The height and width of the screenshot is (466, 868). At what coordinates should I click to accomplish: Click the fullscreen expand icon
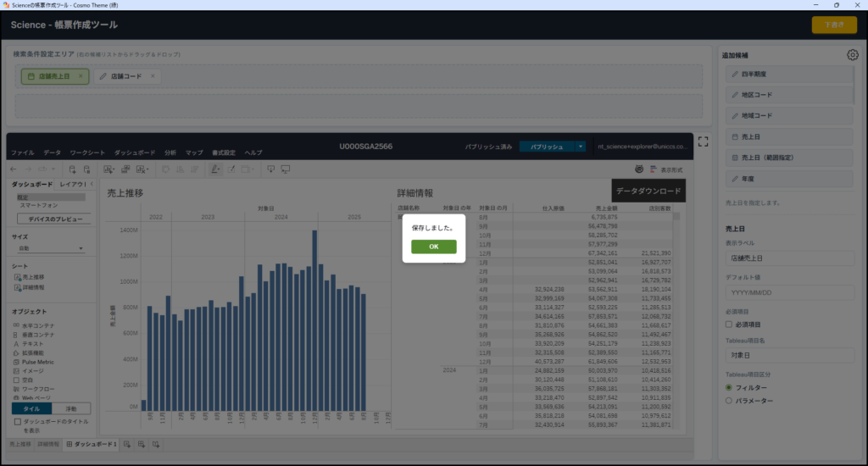(x=703, y=141)
